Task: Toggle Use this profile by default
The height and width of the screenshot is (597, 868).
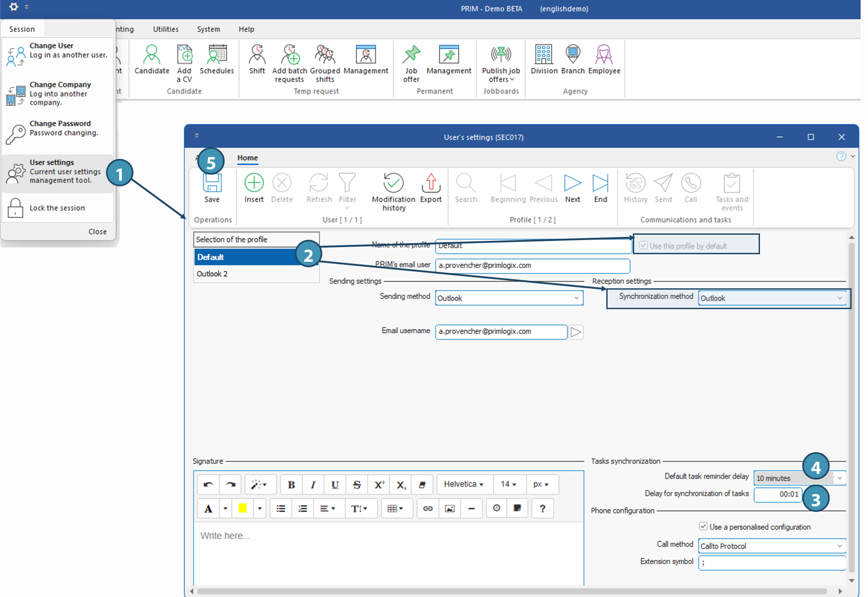Action: pyautogui.click(x=643, y=245)
